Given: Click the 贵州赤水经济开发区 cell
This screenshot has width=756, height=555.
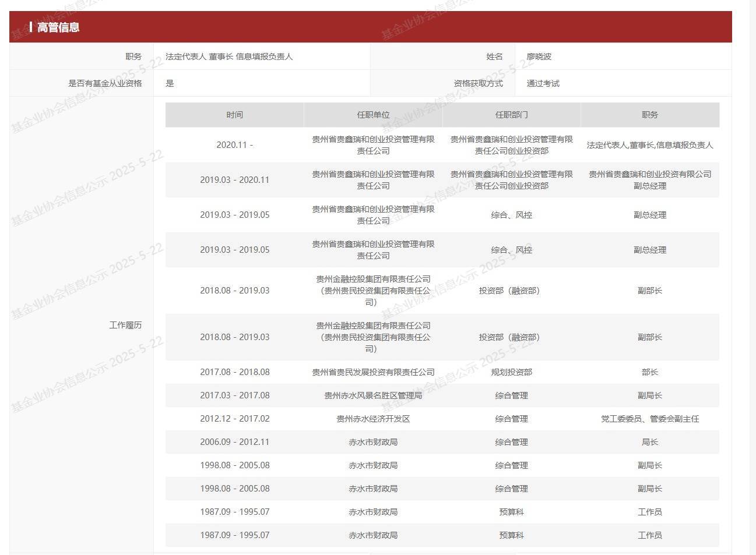Looking at the screenshot, I should tap(373, 419).
